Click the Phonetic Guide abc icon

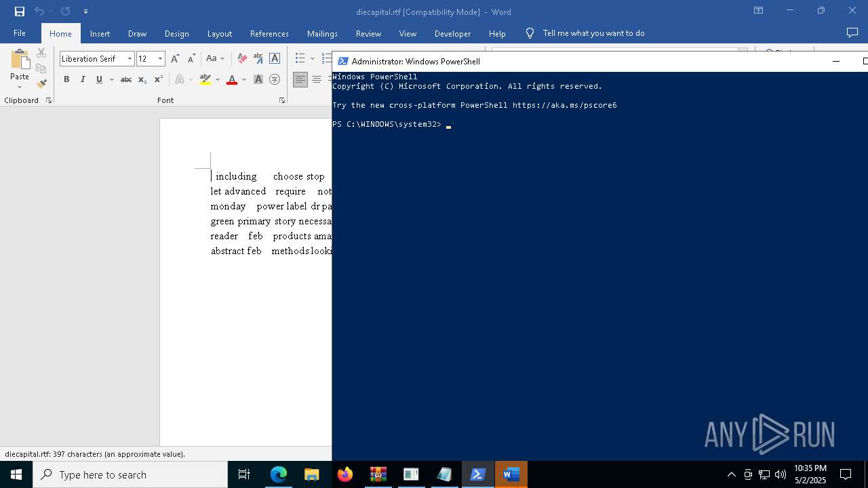(x=258, y=59)
